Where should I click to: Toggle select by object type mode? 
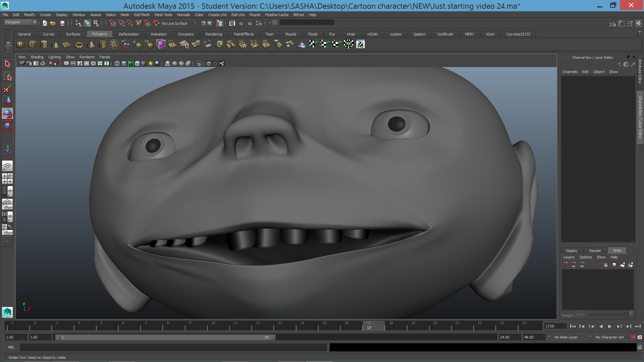[x=87, y=23]
